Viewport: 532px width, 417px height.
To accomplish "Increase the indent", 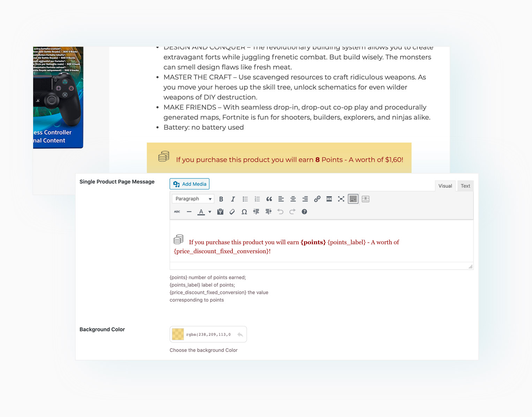I will (268, 212).
